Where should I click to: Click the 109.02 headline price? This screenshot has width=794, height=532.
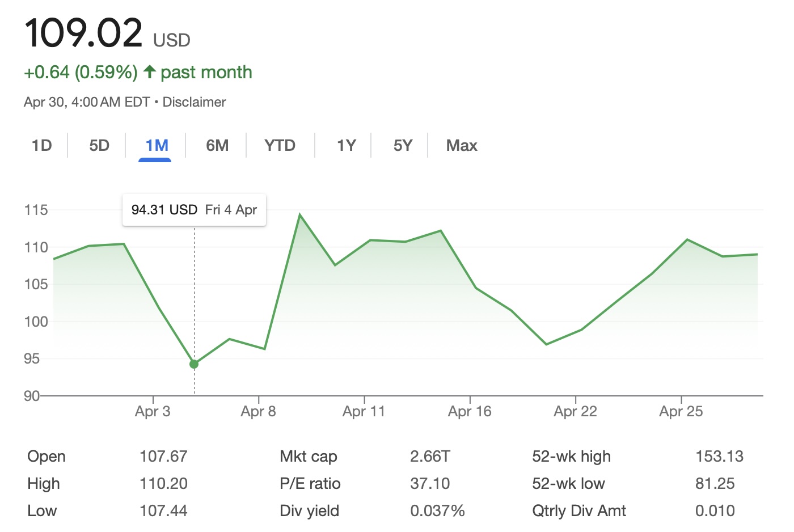point(83,33)
